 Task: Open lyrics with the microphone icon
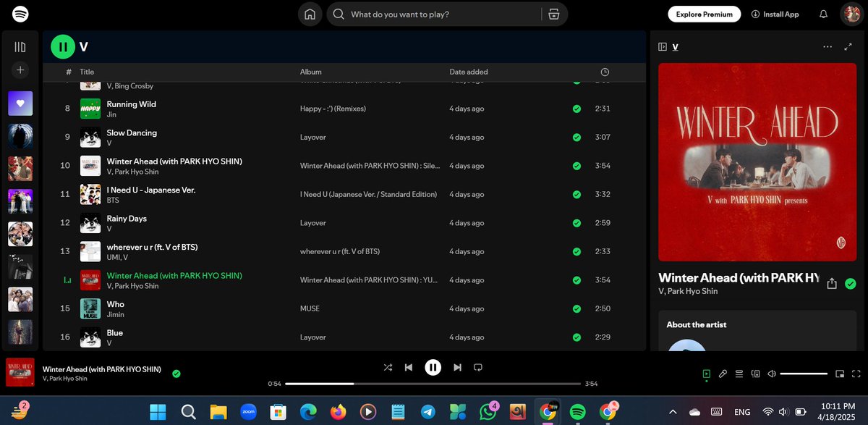(722, 374)
